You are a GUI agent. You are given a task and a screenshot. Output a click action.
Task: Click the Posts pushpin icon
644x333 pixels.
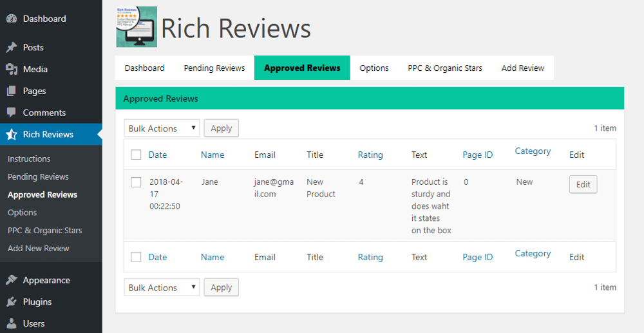pos(12,47)
